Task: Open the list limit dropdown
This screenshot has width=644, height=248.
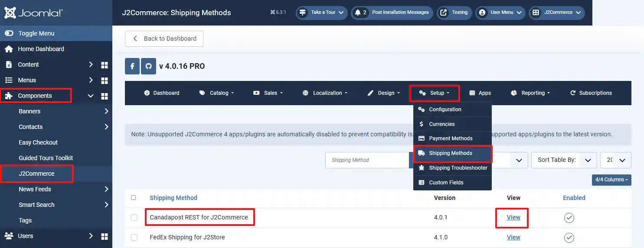Action: click(616, 160)
